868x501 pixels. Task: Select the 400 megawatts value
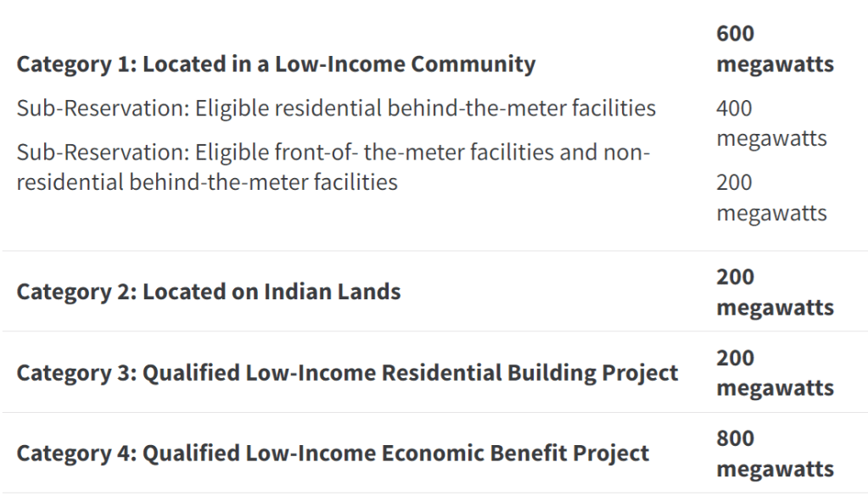770,123
